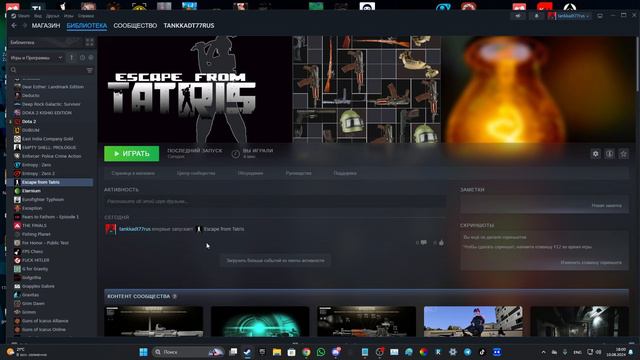This screenshot has height=360, width=640.
Task: Click the green ИГРАТЬ play button
Action: [x=131, y=153]
